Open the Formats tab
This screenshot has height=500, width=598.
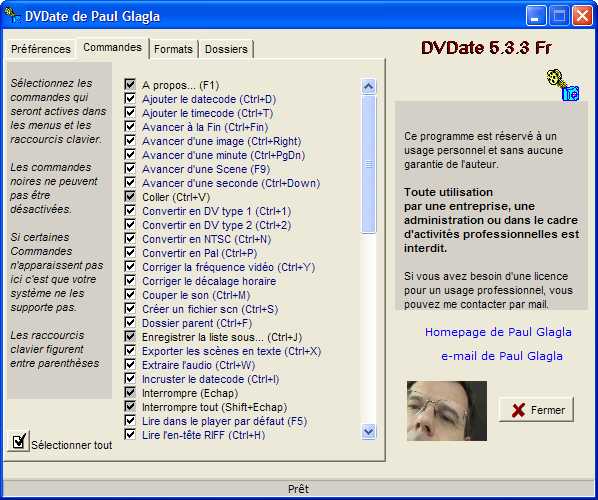coord(173,49)
